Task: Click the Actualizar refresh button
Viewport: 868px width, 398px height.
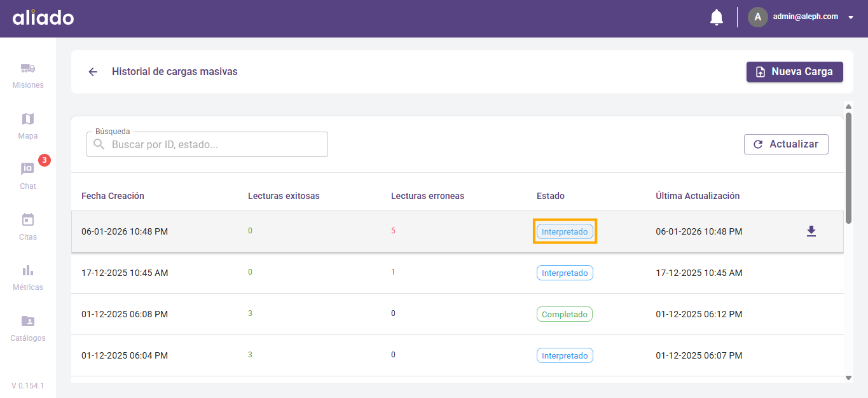Action: coord(785,144)
